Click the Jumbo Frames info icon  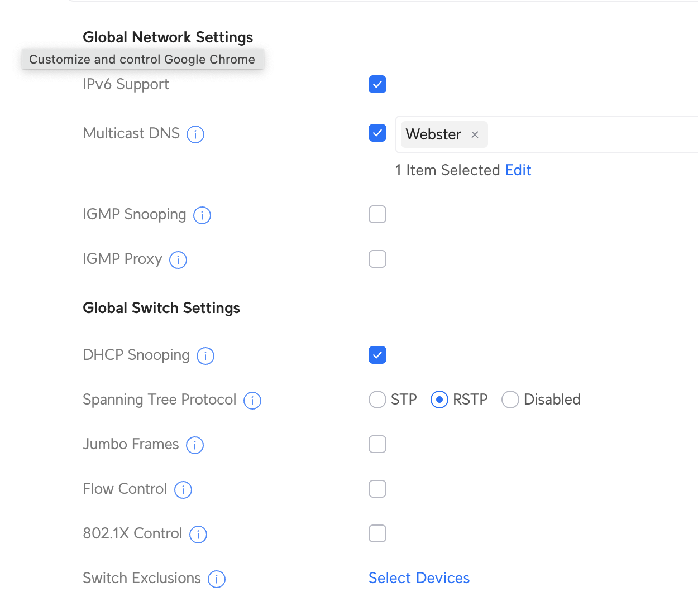pos(195,445)
